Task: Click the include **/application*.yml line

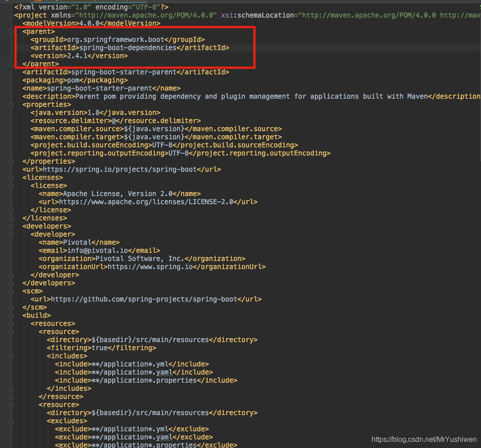Action: 132,365
